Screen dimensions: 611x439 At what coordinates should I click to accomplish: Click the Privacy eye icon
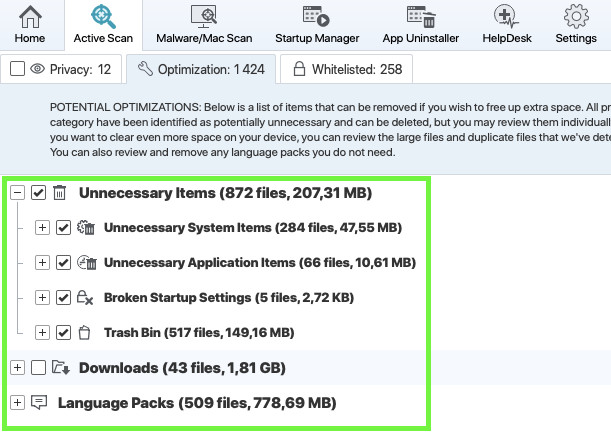[37, 69]
